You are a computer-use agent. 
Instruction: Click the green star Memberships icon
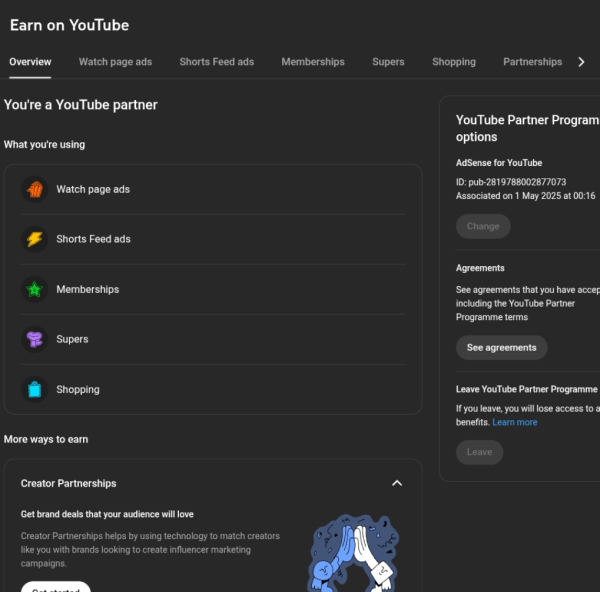point(34,289)
